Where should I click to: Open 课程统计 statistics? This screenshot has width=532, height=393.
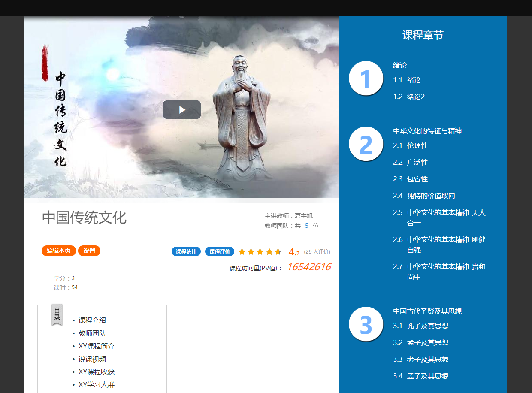point(186,252)
